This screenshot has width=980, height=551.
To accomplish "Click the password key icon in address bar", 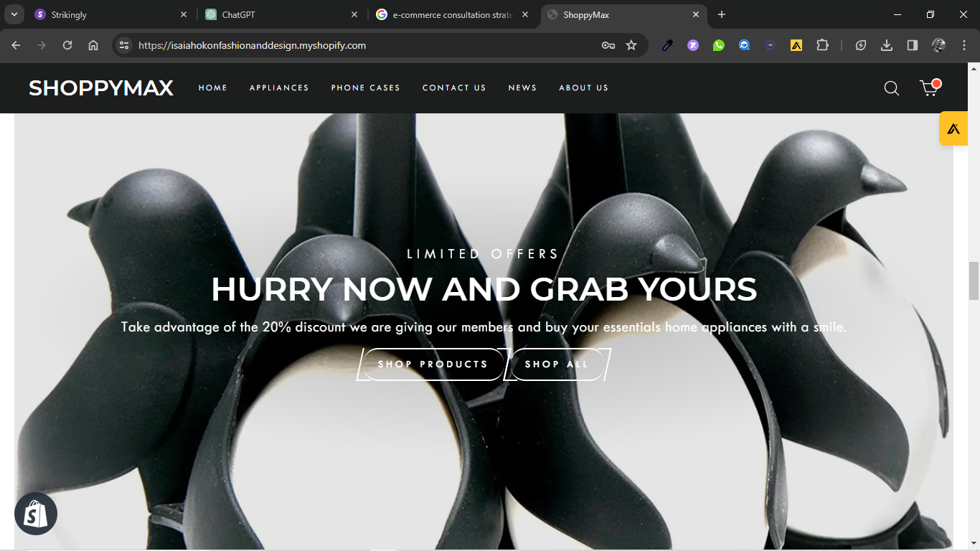I will (x=608, y=45).
